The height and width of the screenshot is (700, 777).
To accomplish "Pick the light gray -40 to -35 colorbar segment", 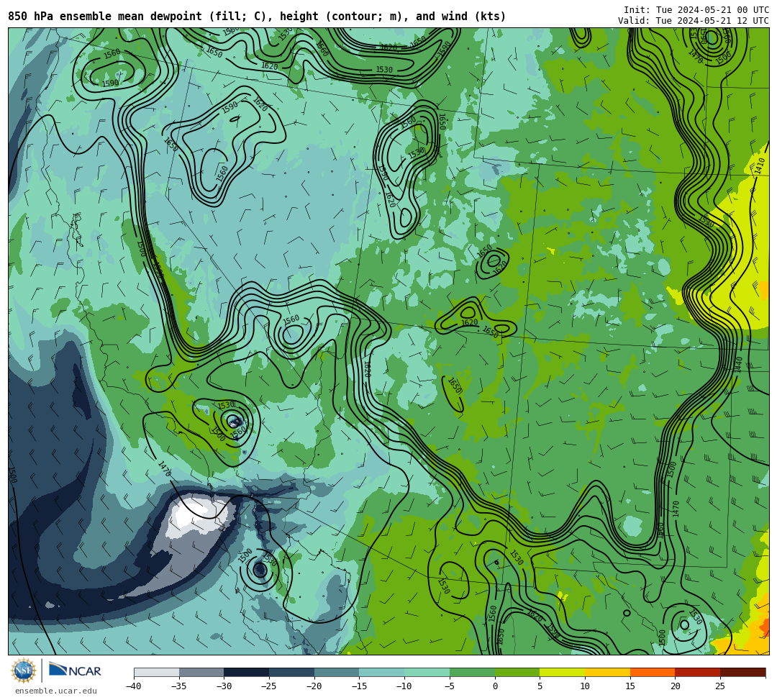I will click(157, 673).
